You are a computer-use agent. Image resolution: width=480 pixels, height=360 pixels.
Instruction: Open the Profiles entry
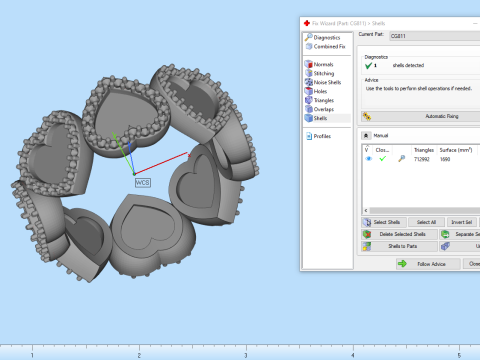(x=318, y=136)
